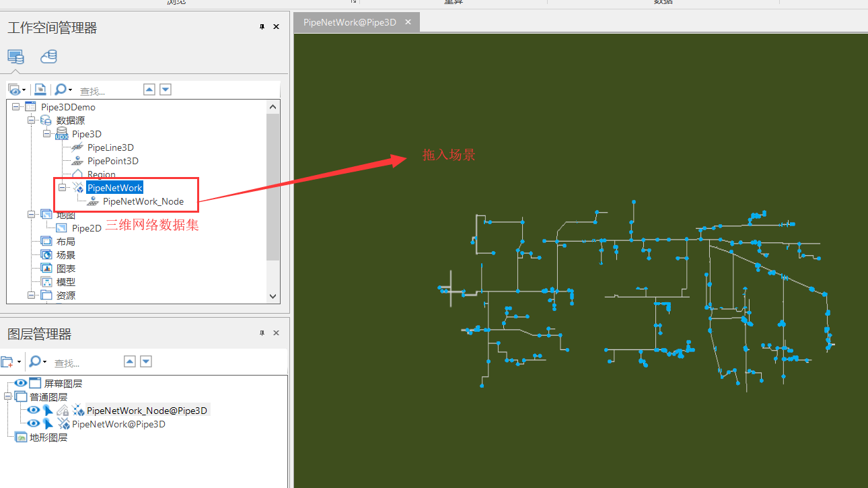Click the search magnifier in workspace manager
868x488 pixels.
(60, 90)
